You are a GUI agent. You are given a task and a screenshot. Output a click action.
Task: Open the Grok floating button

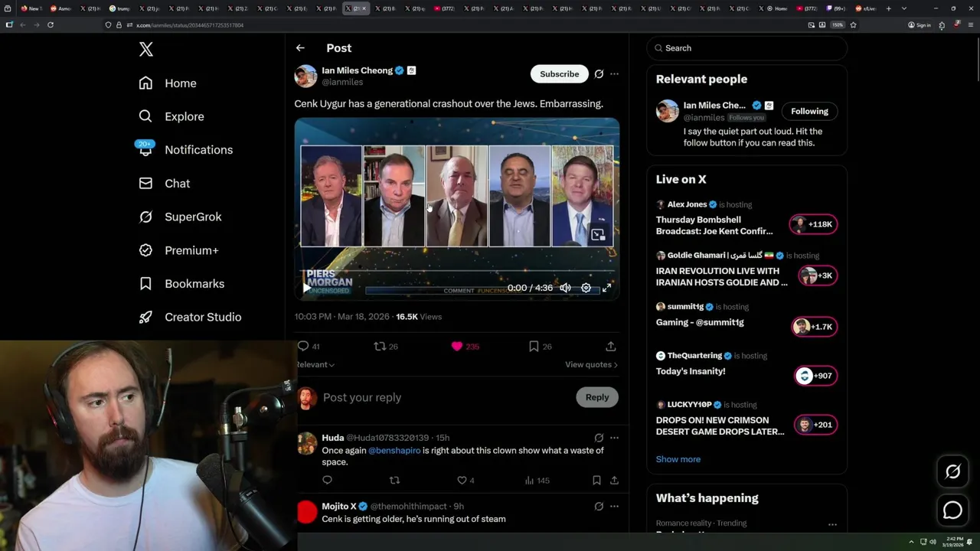click(x=953, y=472)
